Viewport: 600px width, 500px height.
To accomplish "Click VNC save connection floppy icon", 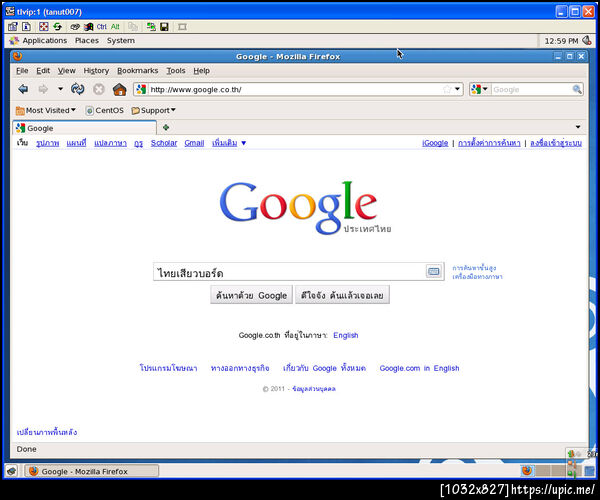I will click(x=165, y=27).
